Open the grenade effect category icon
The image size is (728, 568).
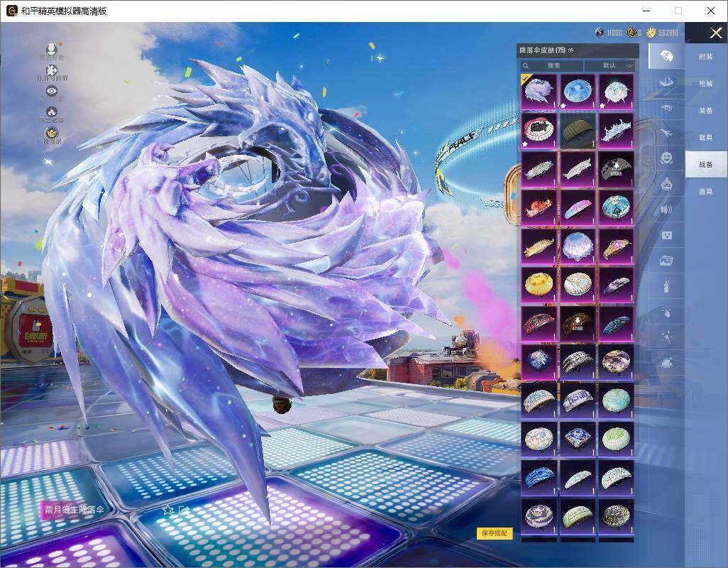point(666,311)
